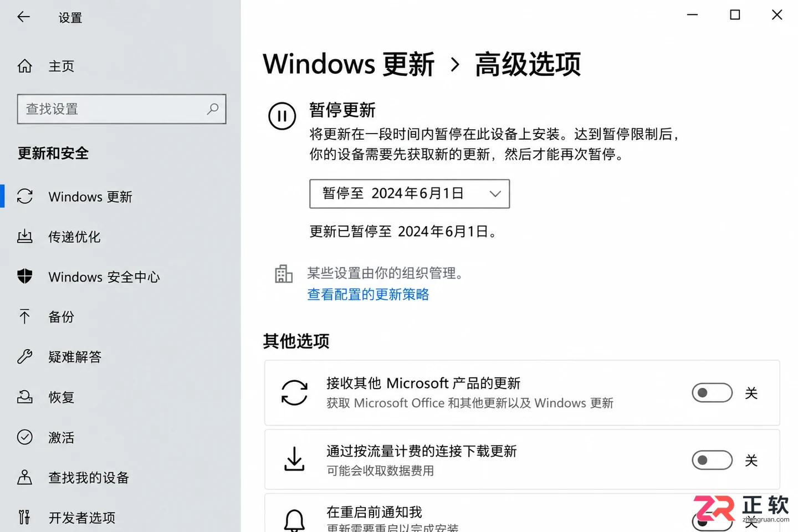Click the 恢复 recovery icon
Screen dimensions: 798x532
click(25, 397)
